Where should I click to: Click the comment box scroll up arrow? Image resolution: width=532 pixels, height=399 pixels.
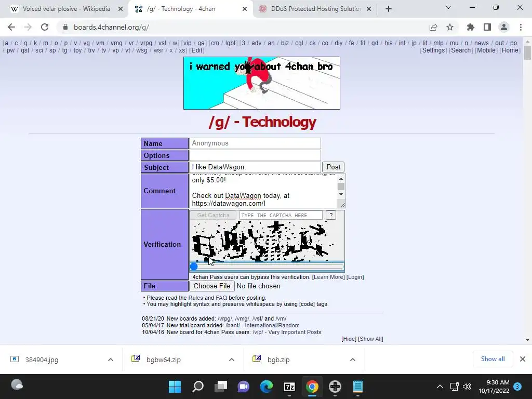click(341, 179)
